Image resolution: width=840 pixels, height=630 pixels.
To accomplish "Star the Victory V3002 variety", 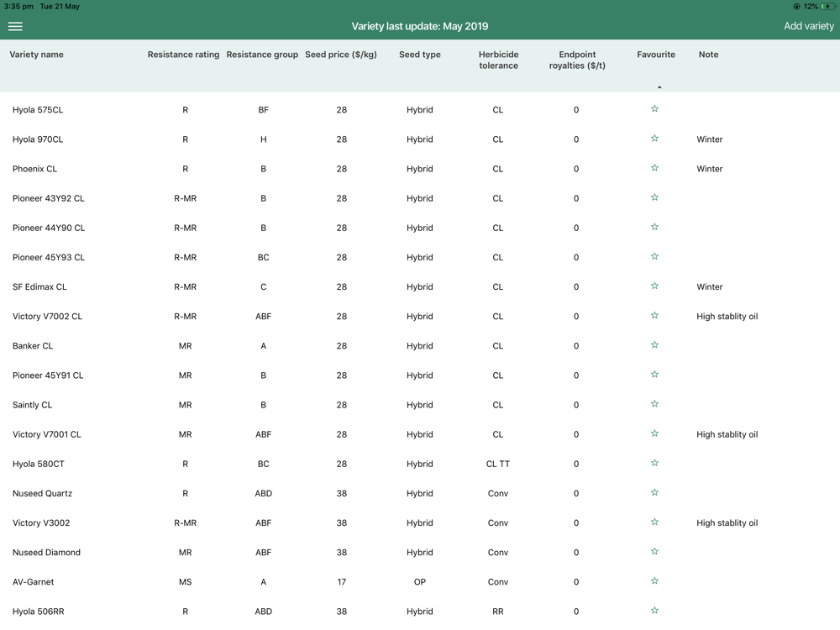I will (x=654, y=522).
